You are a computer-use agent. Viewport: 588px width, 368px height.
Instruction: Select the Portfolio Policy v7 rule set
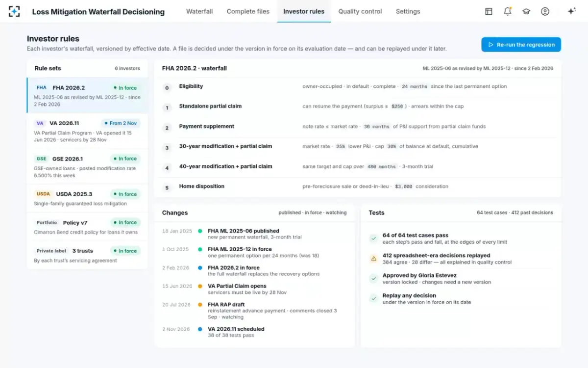point(87,227)
